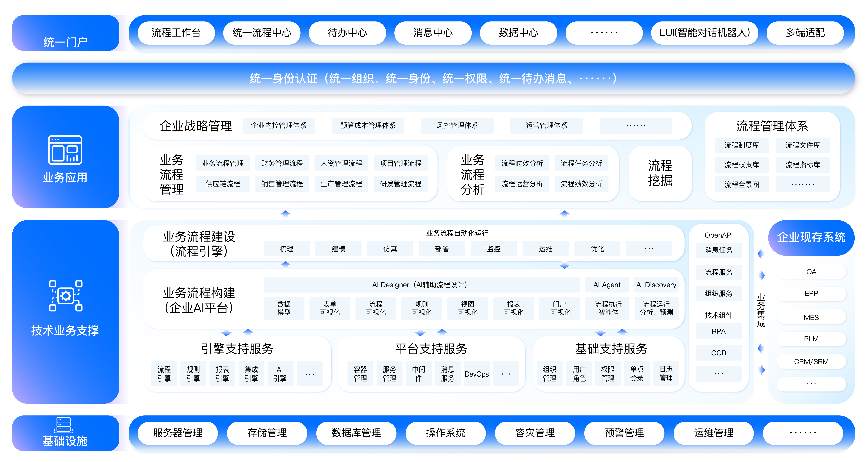Click AI Designer (AI辅助流程设计) bar

point(422,285)
